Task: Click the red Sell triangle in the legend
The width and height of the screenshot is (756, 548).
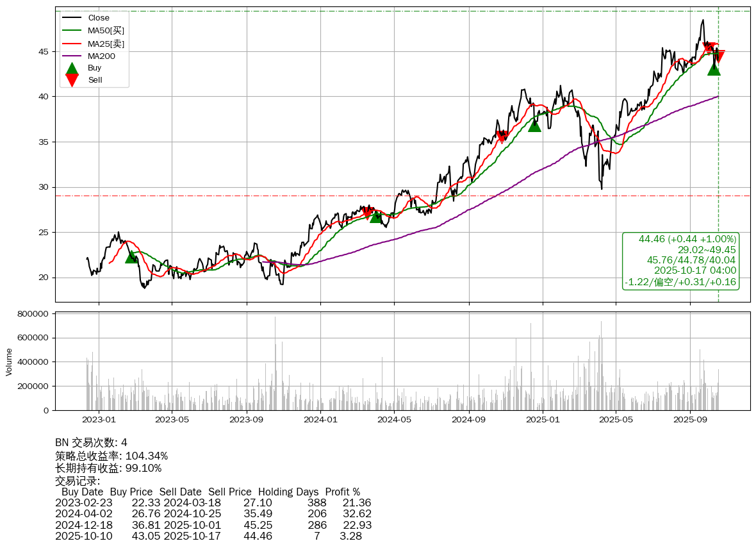Action: coord(72,80)
